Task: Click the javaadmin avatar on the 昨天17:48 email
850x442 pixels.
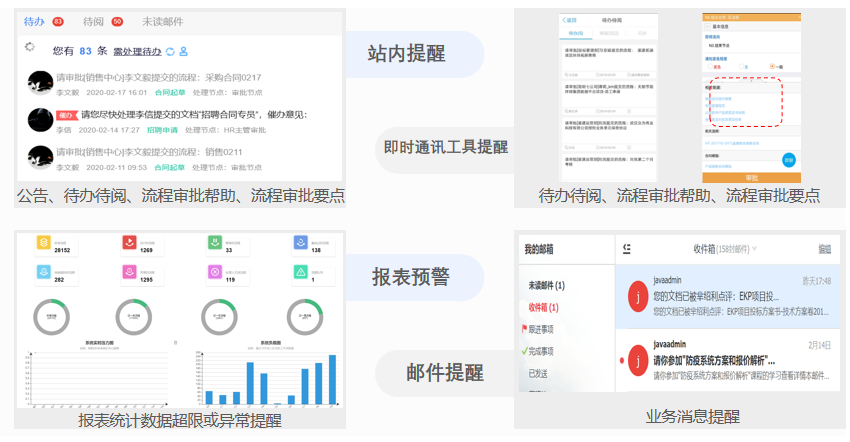Action: [638, 298]
